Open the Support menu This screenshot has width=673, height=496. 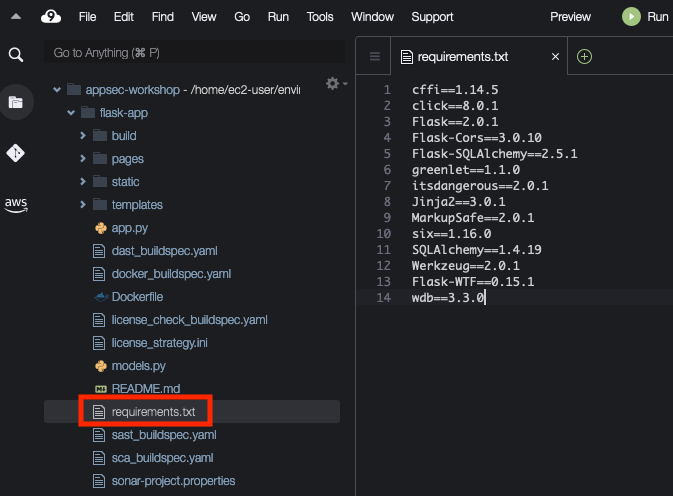[432, 17]
